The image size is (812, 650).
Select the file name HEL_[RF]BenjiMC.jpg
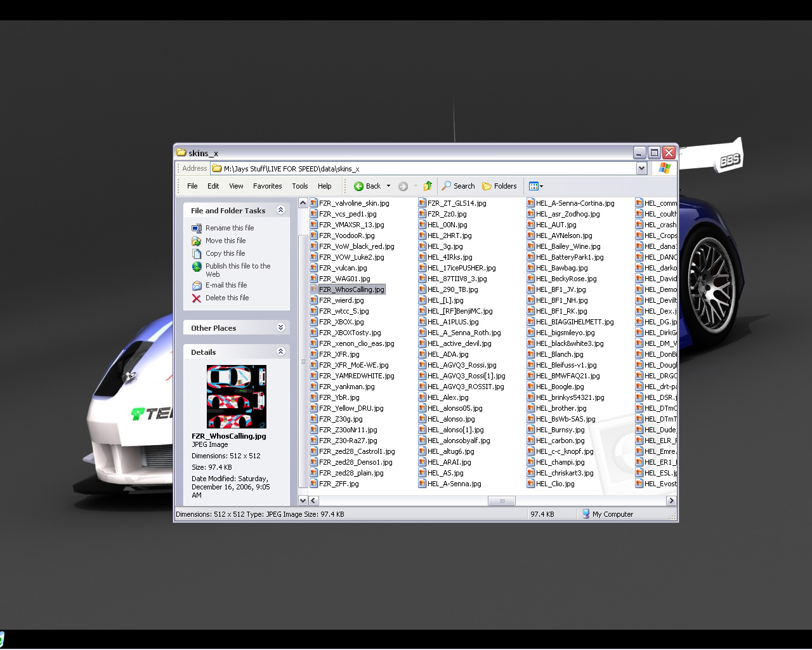click(460, 311)
